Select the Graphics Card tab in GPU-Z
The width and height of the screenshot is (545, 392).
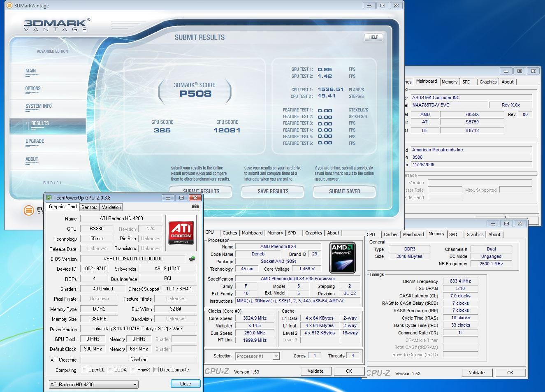[63, 206]
